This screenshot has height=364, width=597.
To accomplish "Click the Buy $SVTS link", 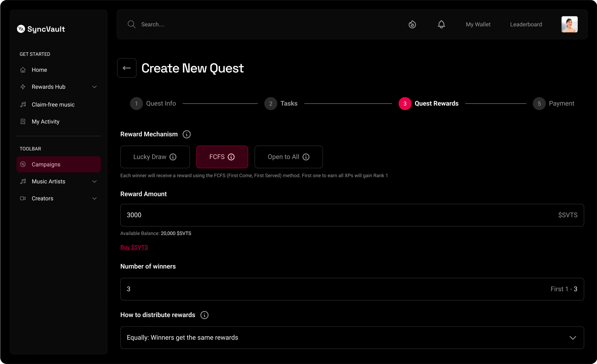I will 134,247.
